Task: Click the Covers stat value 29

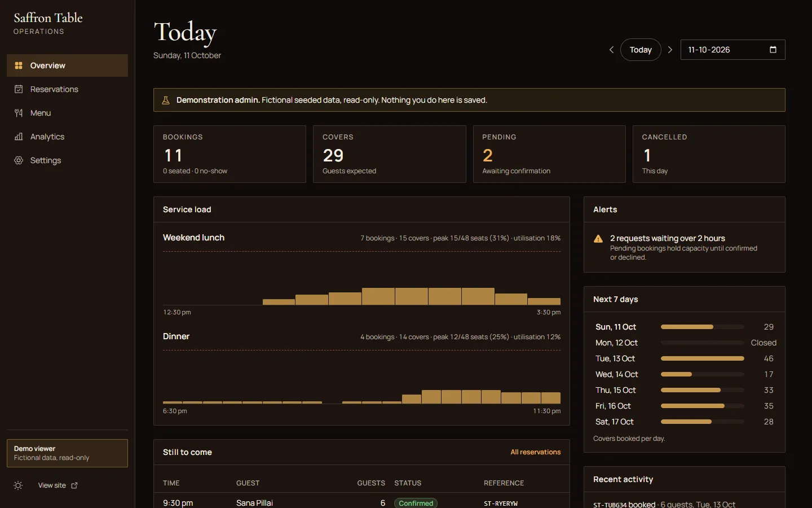Action: click(x=333, y=155)
